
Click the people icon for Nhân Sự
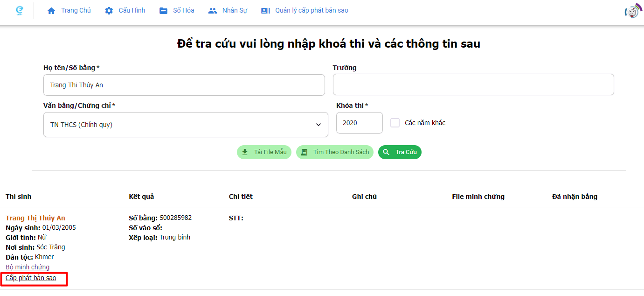(213, 11)
